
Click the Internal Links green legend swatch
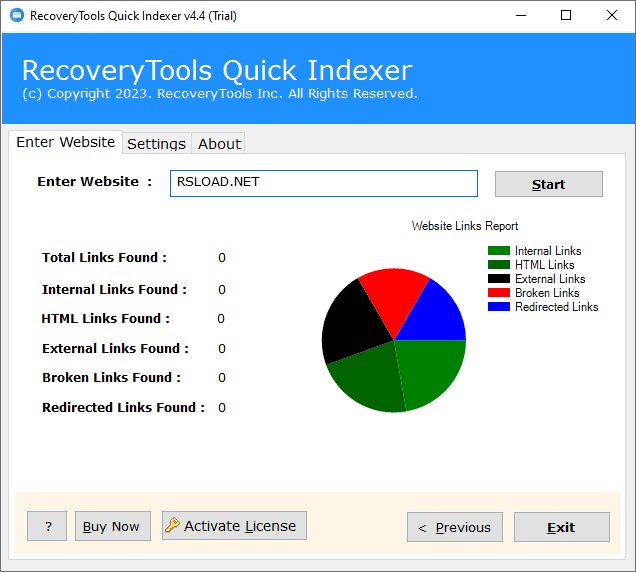(499, 251)
